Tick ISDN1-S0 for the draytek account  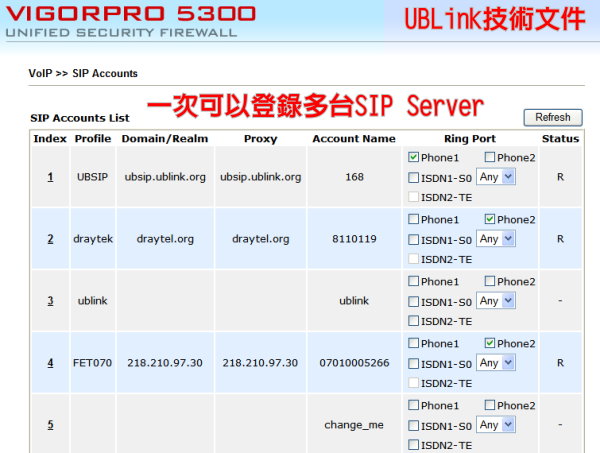[414, 239]
